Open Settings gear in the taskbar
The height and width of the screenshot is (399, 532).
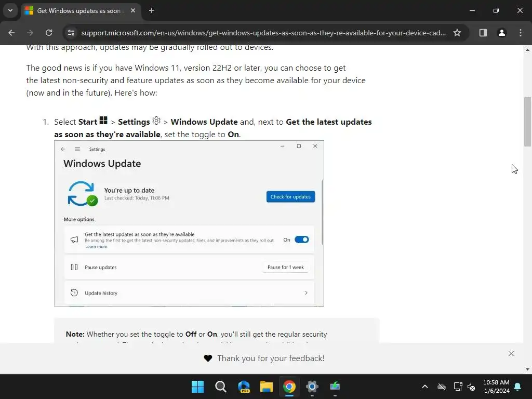(312, 387)
